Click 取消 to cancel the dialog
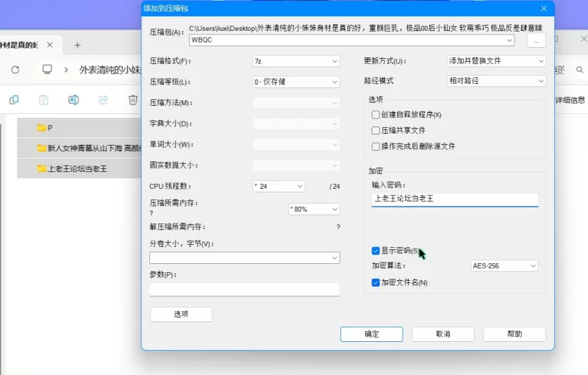 [443, 334]
